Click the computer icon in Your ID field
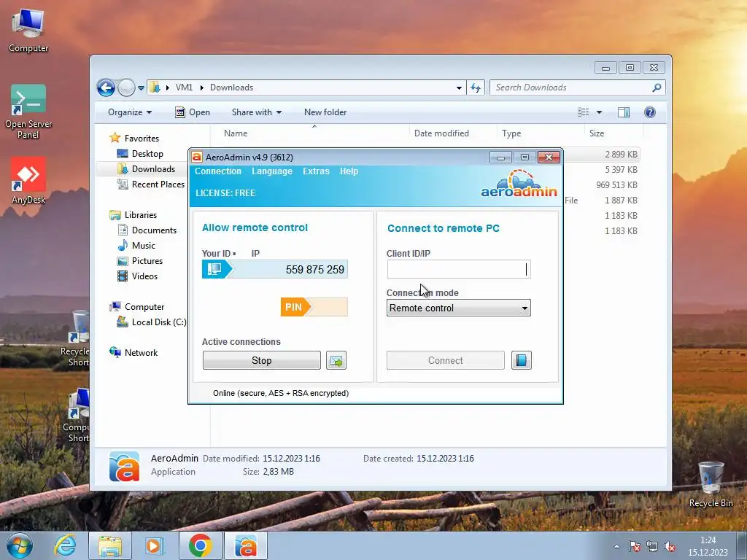Screen dimensions: 747x560 tap(214, 270)
